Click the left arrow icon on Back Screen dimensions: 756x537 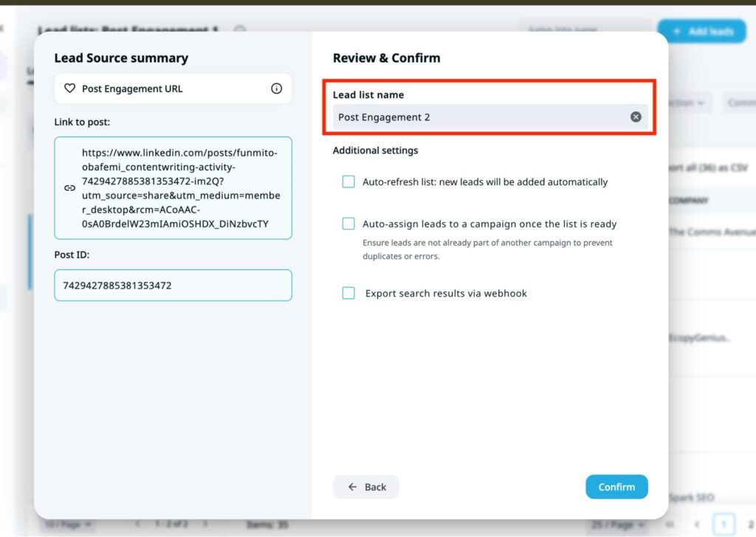[353, 487]
